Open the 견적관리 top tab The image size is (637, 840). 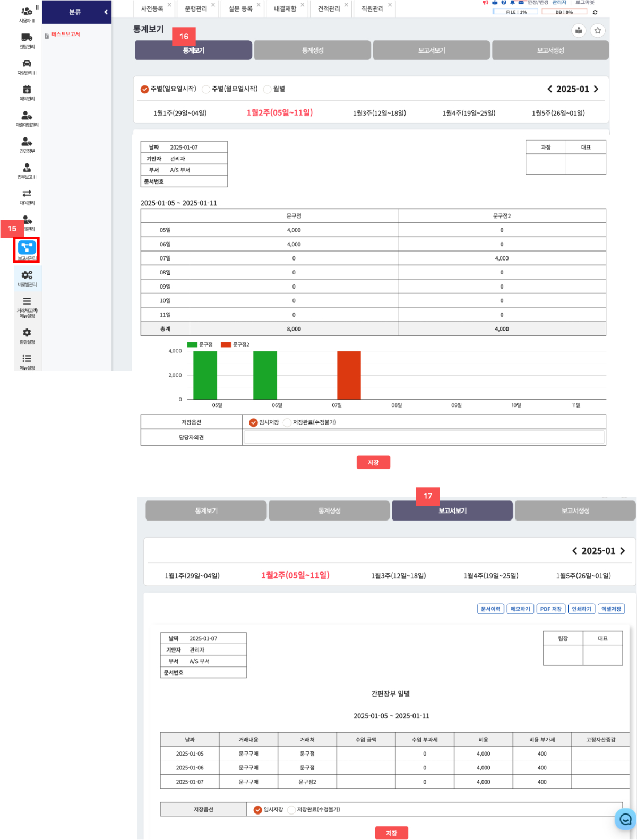coord(329,9)
